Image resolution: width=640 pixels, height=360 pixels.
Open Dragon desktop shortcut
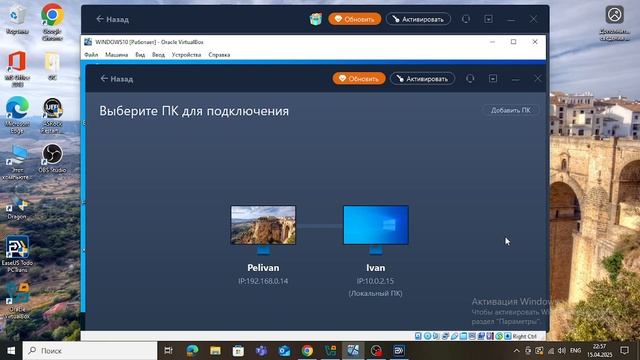[17, 207]
